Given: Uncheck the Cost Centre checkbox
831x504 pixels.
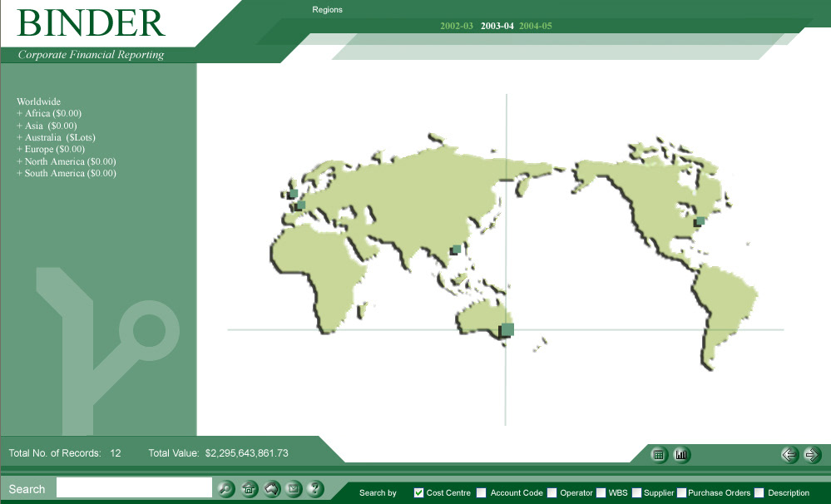Looking at the screenshot, I should click(x=418, y=493).
